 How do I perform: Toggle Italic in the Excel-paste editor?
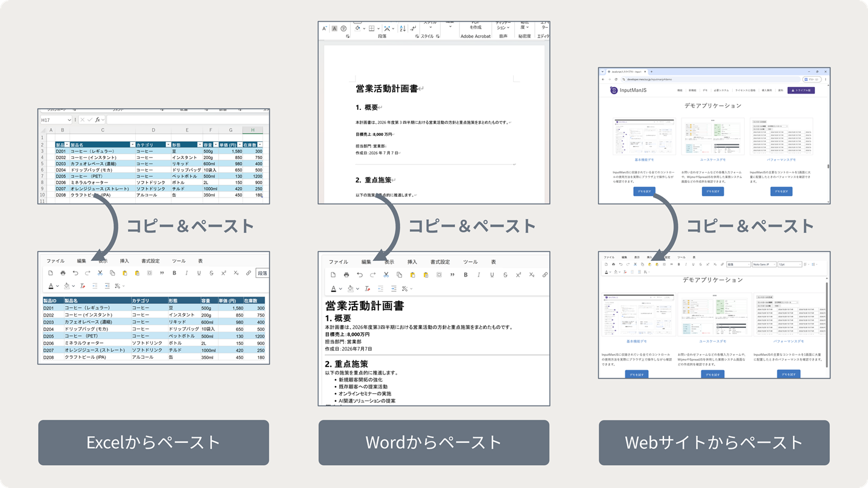point(187,273)
